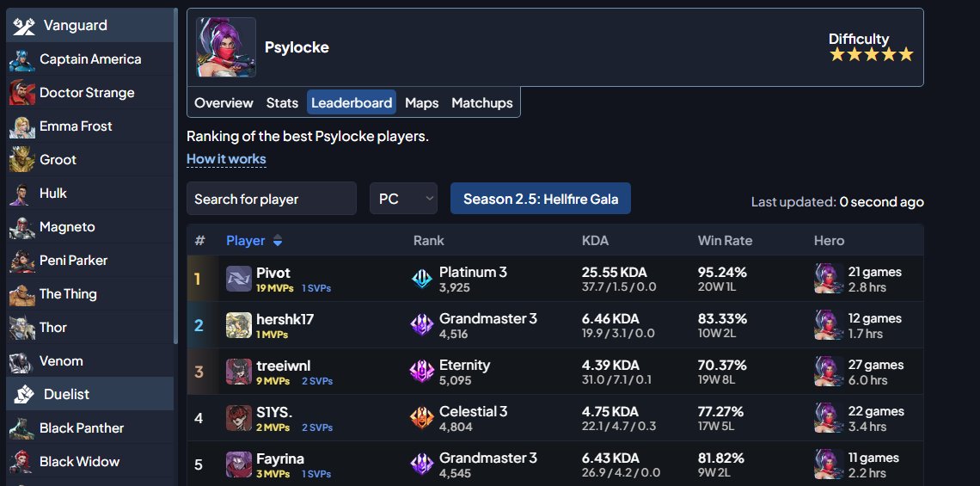Click the 27 games text

click(876, 365)
